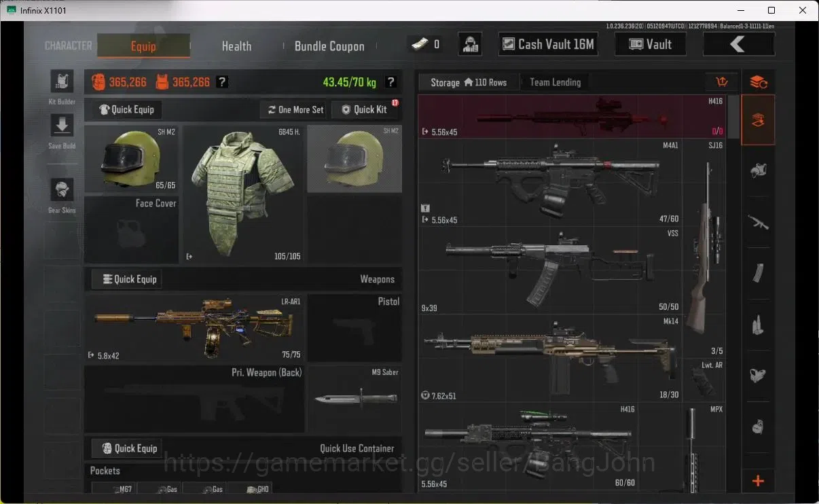Click the orange storage sort icon
The width and height of the screenshot is (819, 504).
click(722, 82)
